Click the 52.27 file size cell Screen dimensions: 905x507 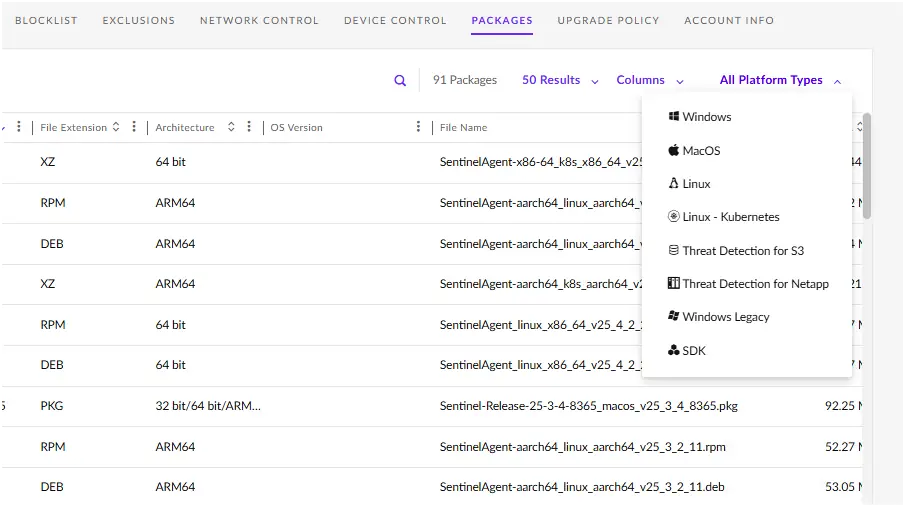click(843, 447)
